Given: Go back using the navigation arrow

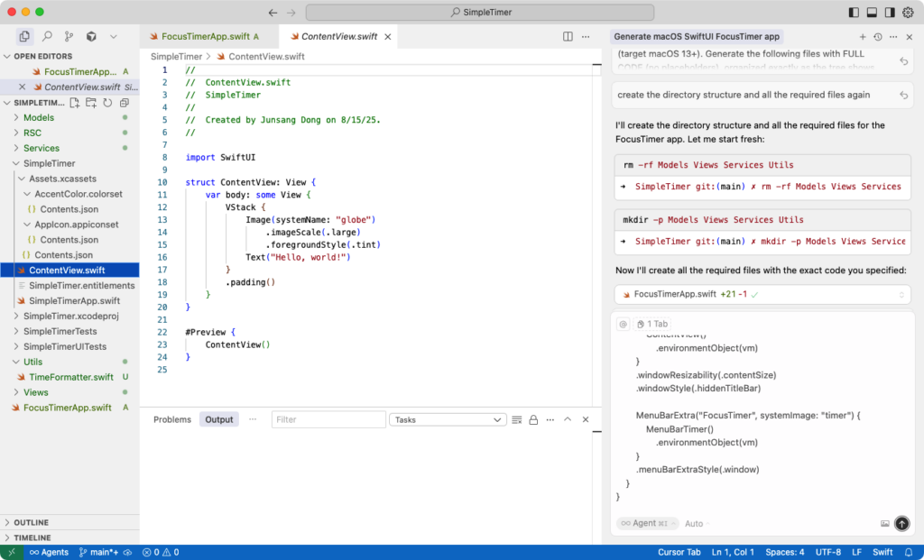Looking at the screenshot, I should pyautogui.click(x=273, y=13).
